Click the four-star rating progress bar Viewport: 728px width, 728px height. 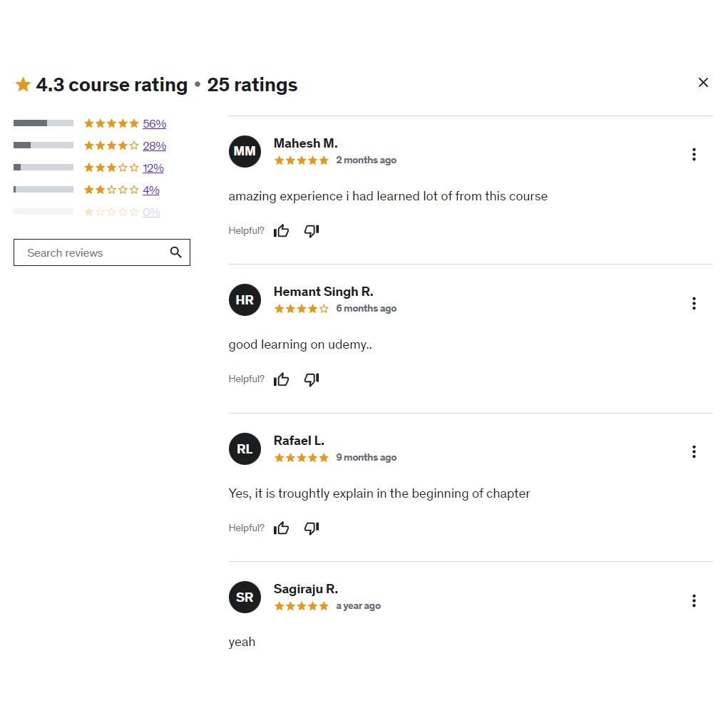(x=43, y=145)
